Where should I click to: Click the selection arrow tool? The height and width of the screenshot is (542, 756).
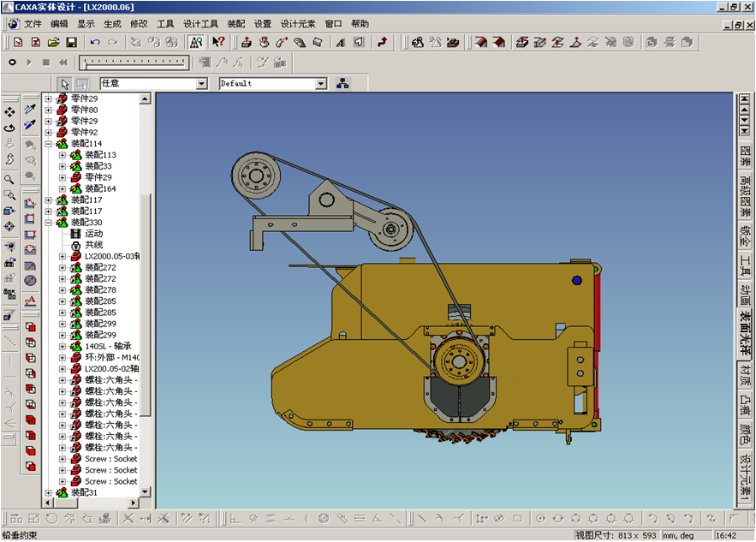65,84
